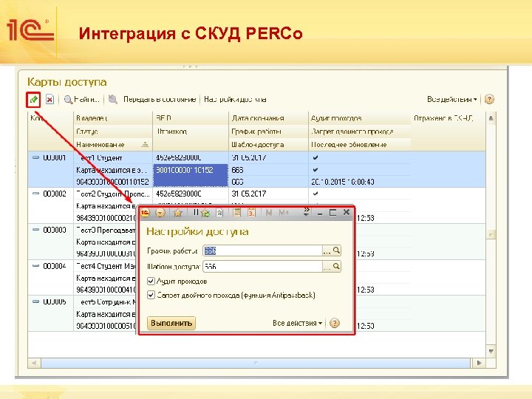Click add to favorites star with green arrow
Screen dimensions: 532x399
point(205,213)
